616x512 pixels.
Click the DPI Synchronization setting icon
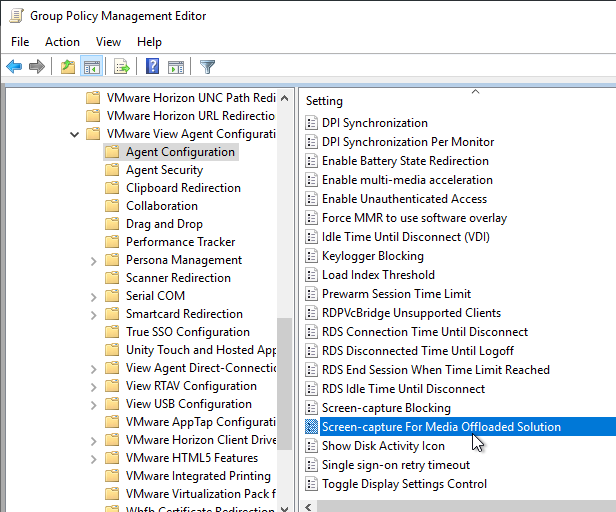tap(312, 123)
